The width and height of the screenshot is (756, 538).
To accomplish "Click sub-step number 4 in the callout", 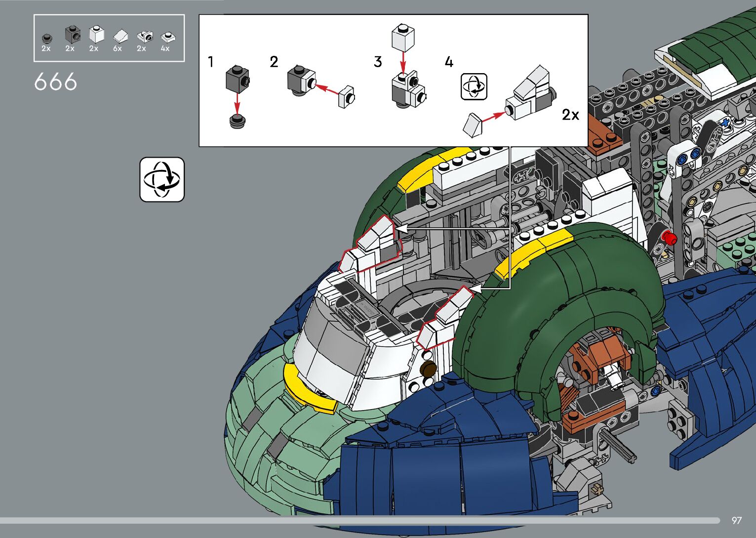I will coord(448,62).
